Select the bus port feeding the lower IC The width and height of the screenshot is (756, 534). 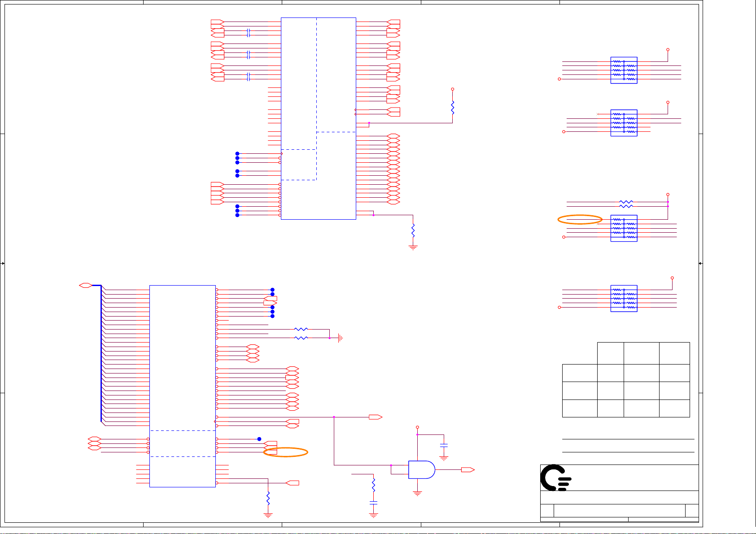pos(86,285)
